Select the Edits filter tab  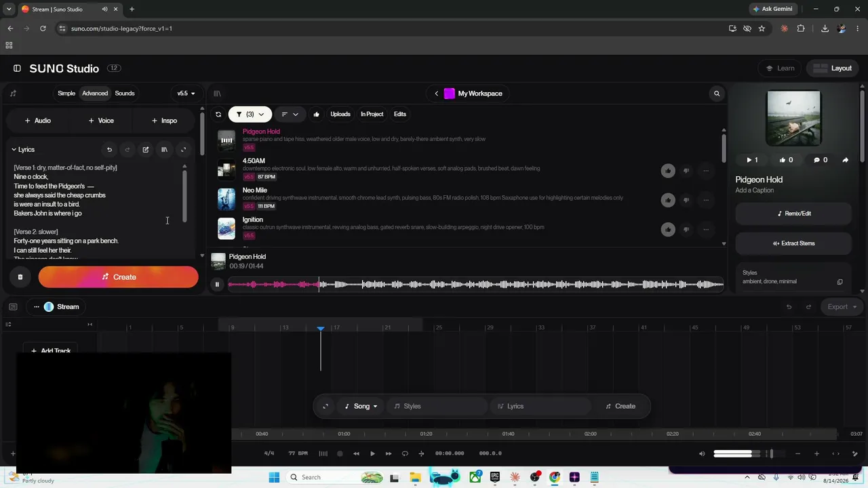tap(400, 115)
